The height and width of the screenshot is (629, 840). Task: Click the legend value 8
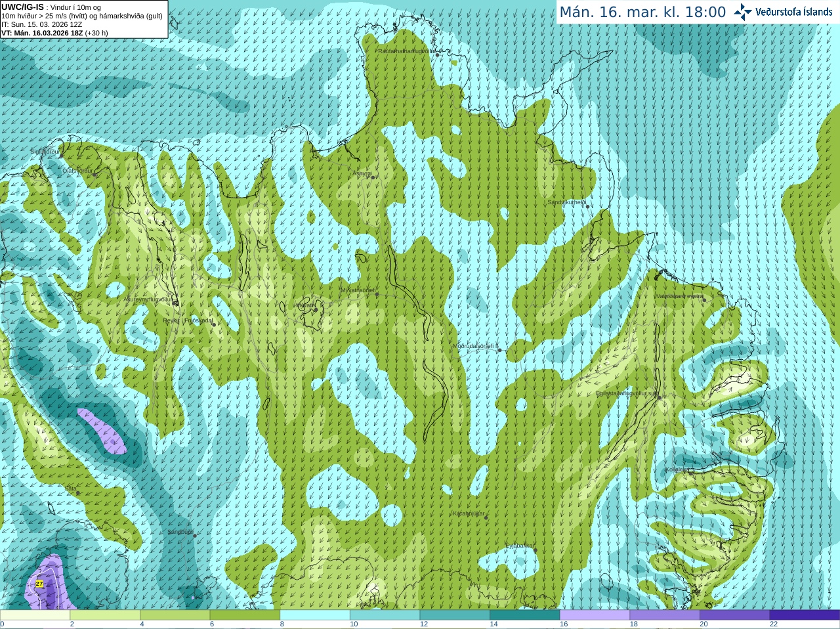[282, 624]
